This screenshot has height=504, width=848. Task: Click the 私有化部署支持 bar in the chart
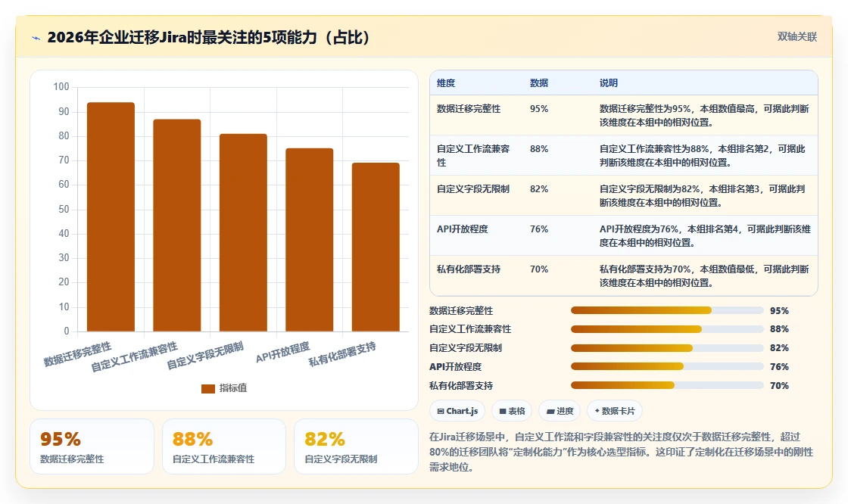pos(376,247)
